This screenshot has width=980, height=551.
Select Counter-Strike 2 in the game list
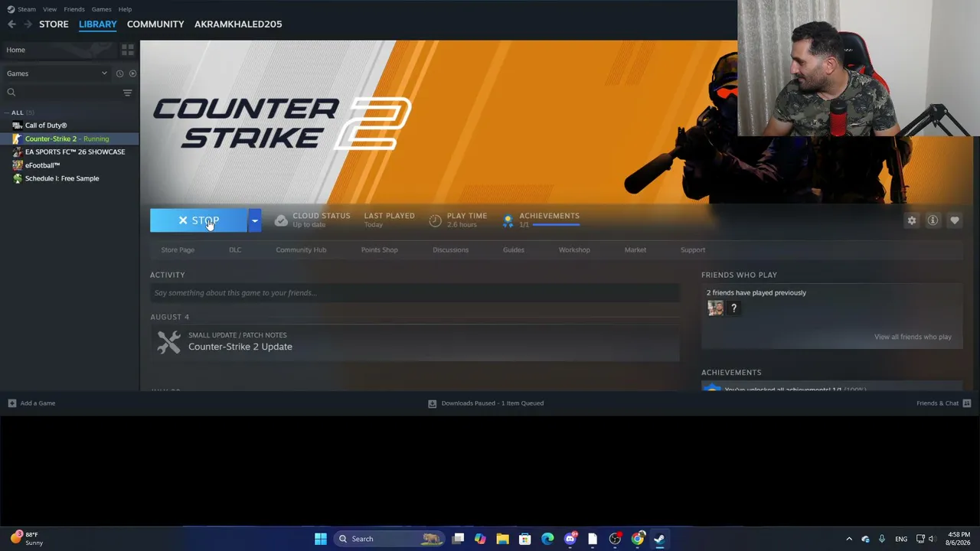(70, 139)
